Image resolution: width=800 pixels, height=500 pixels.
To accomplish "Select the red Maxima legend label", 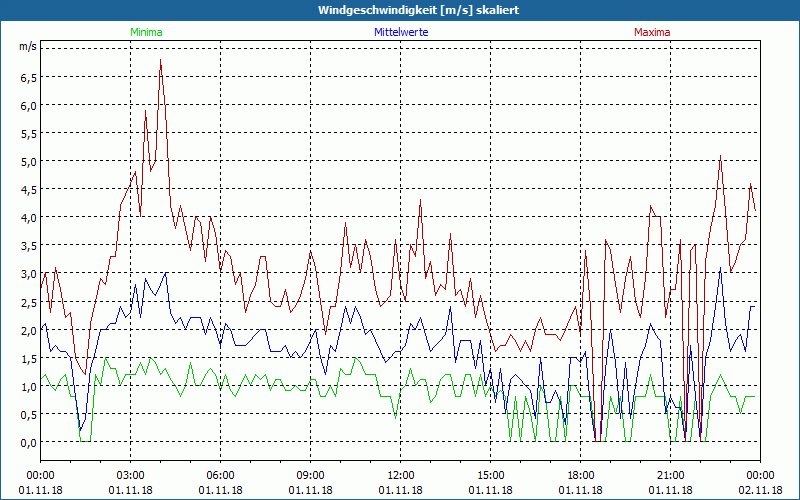I will pyautogui.click(x=652, y=32).
